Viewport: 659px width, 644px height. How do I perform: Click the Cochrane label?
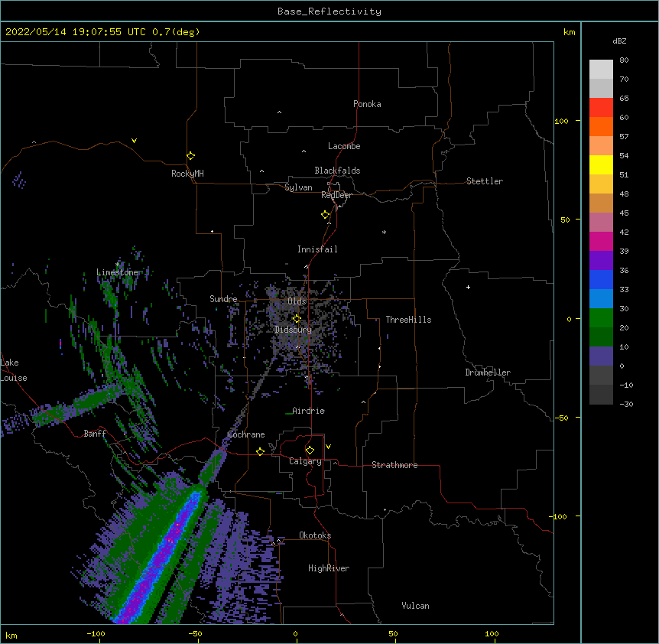click(x=246, y=434)
